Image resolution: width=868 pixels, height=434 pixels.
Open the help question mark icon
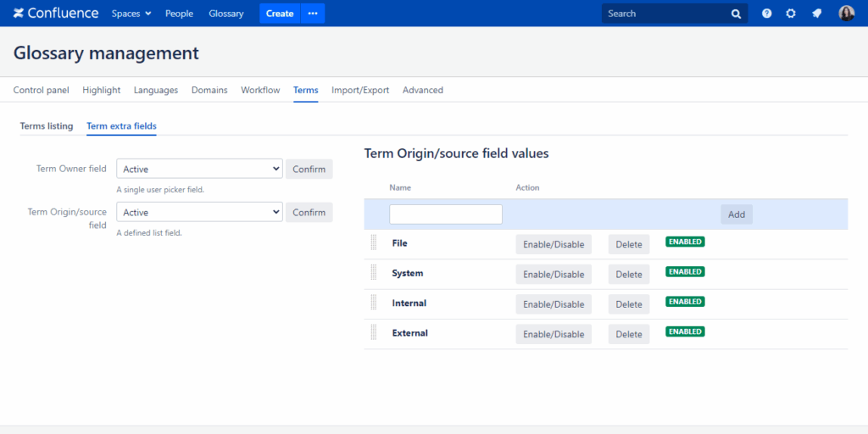[x=766, y=14]
